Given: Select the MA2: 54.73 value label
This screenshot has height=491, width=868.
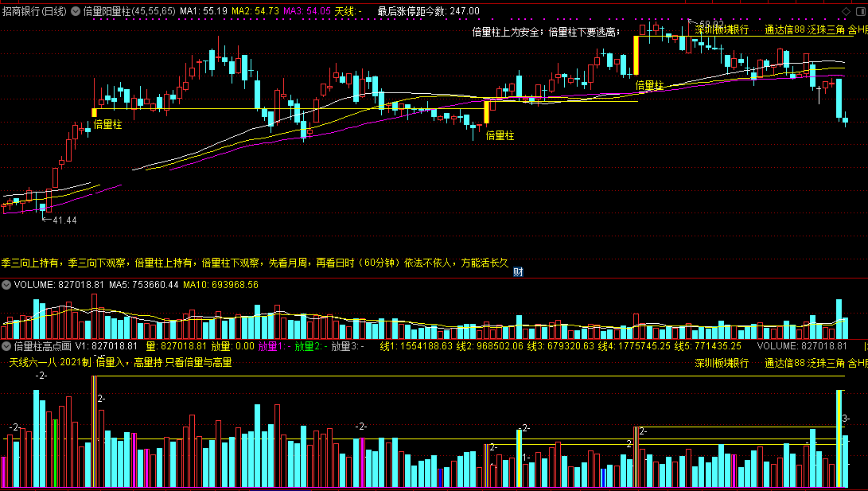Looking at the screenshot, I should [x=255, y=11].
